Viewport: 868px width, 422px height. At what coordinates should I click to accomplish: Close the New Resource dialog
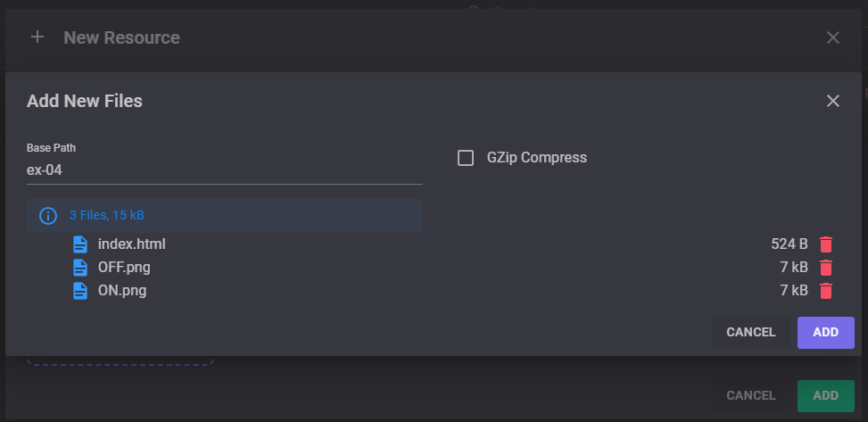coord(832,37)
